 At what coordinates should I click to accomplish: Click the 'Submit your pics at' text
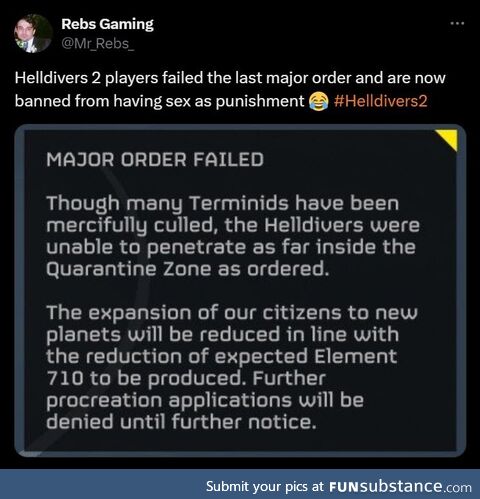tap(265, 487)
